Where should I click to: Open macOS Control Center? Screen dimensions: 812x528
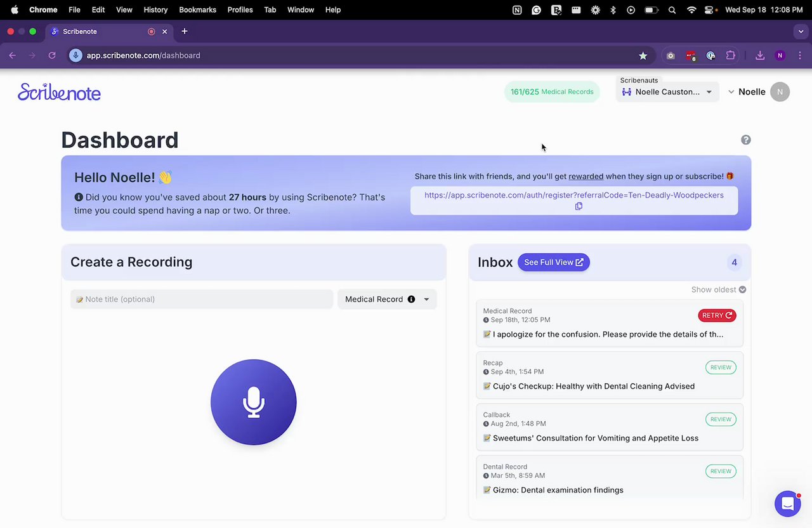click(x=710, y=10)
